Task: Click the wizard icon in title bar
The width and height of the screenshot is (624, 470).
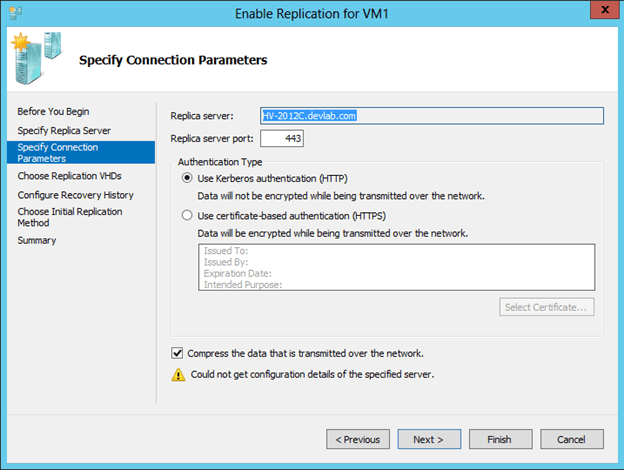Action: tap(16, 13)
